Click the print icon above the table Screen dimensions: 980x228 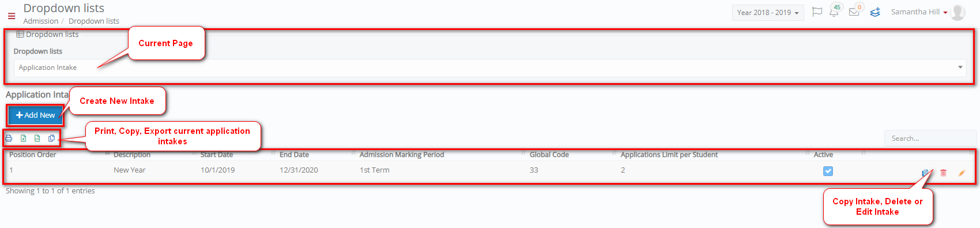9,139
